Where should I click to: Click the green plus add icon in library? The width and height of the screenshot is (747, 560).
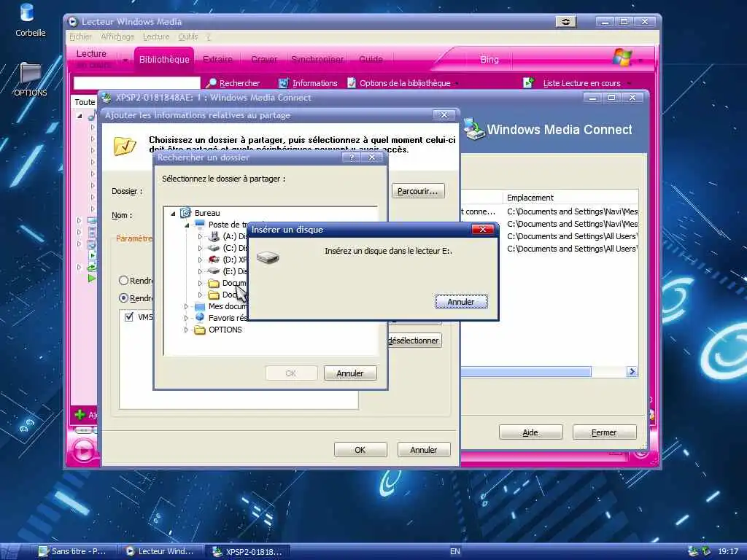80,415
